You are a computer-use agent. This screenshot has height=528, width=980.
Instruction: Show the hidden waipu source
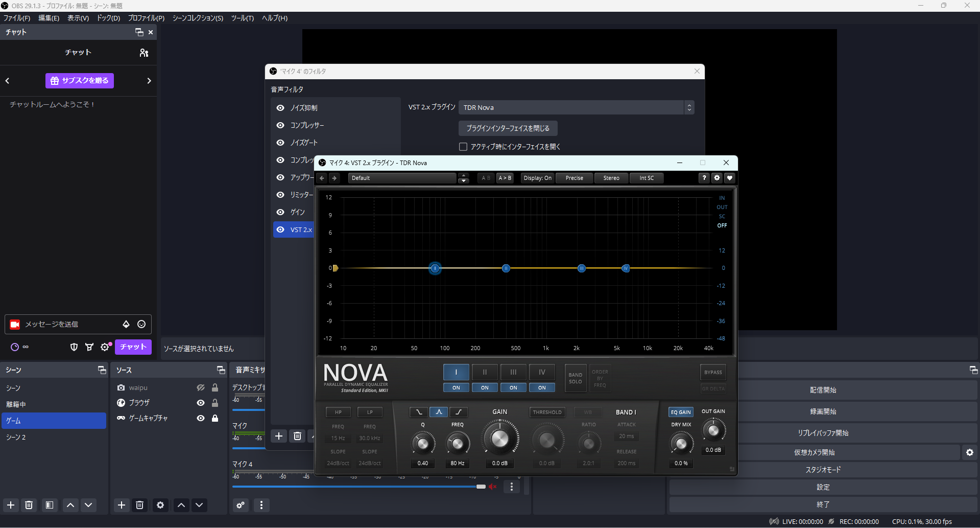tap(201, 388)
